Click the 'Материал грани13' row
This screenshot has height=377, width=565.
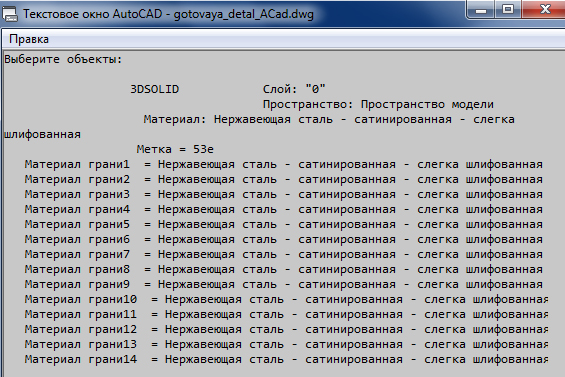286,345
